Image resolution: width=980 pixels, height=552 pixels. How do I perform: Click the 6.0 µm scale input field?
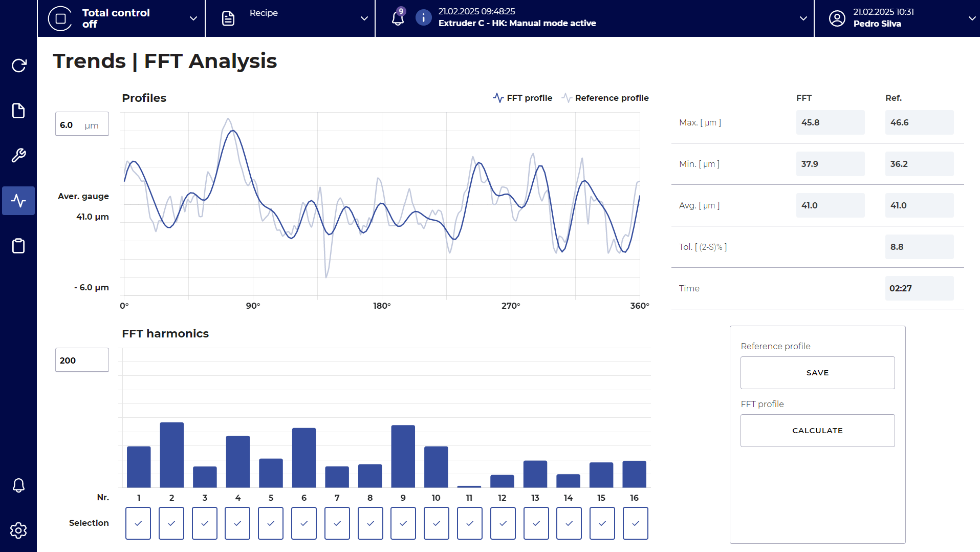[82, 124]
